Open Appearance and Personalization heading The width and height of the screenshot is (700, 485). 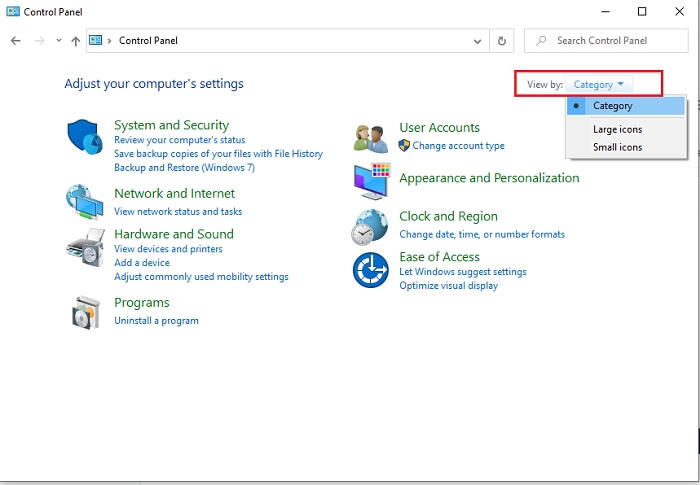tap(489, 178)
